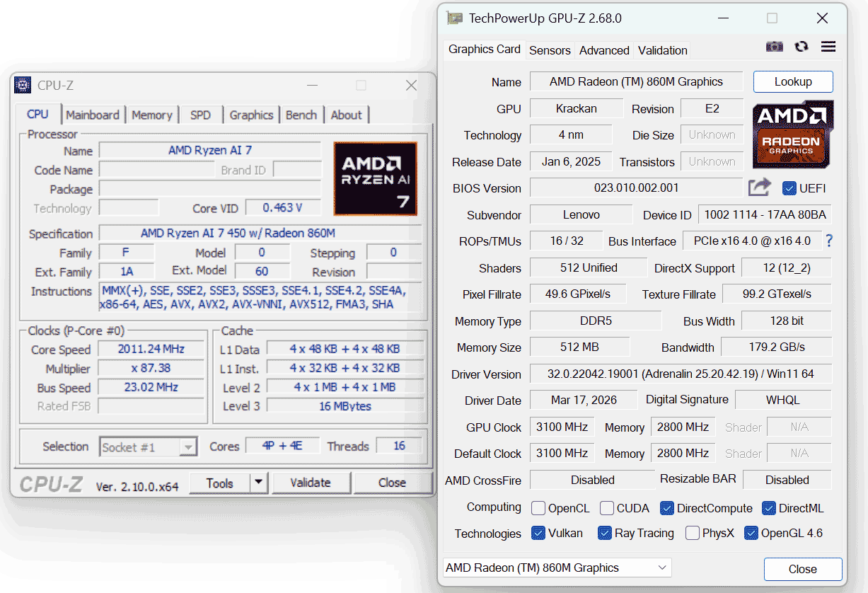Toggle the OpenCL checkbox

[x=538, y=508]
